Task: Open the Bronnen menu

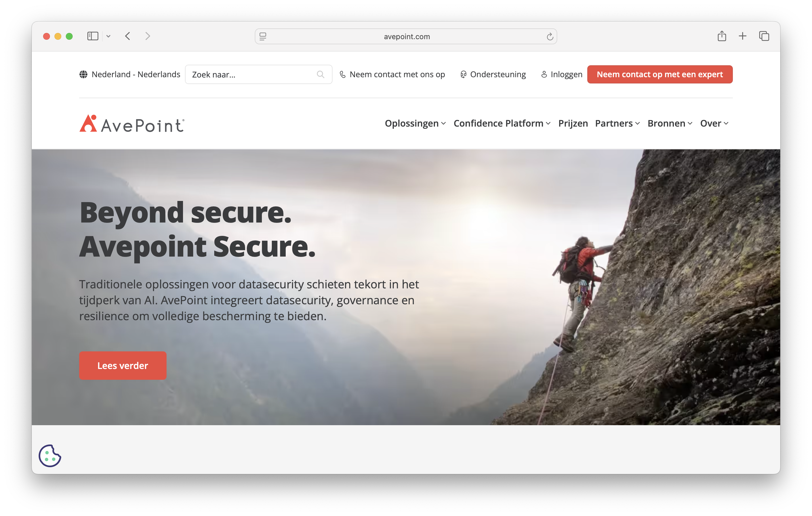Action: (x=670, y=123)
